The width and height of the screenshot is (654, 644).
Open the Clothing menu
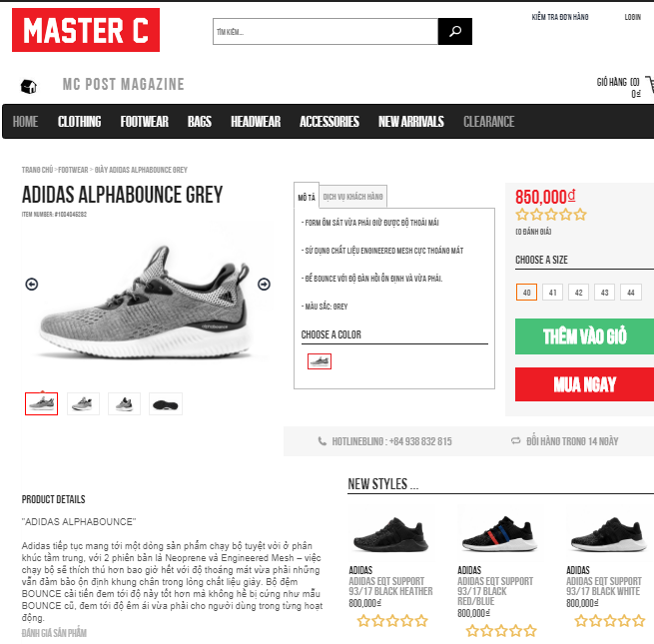(x=79, y=122)
